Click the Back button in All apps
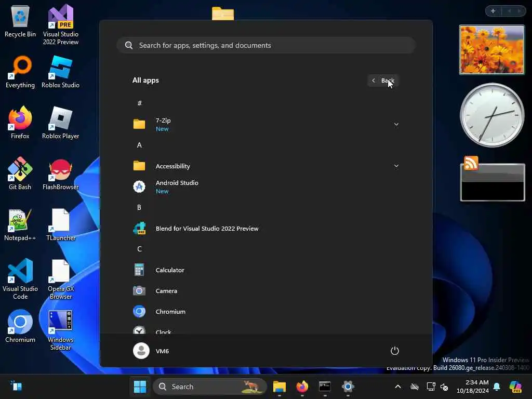This screenshot has width=532, height=399. point(383,81)
